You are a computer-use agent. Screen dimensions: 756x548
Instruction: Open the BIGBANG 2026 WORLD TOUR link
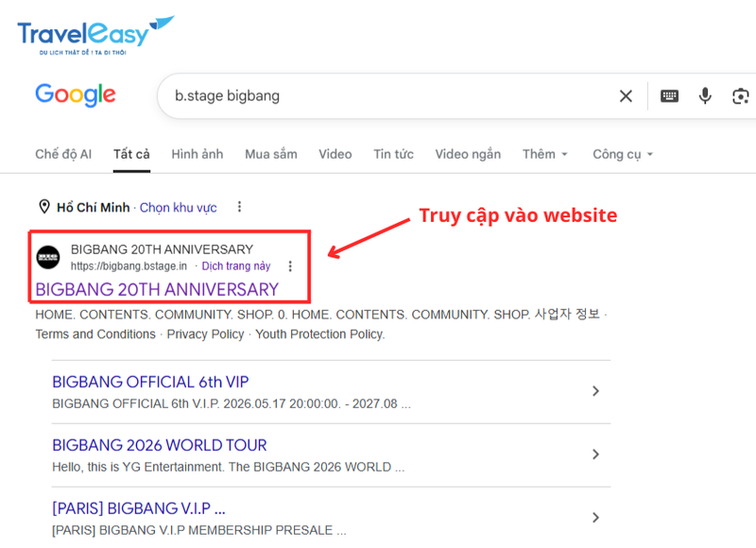tap(159, 445)
